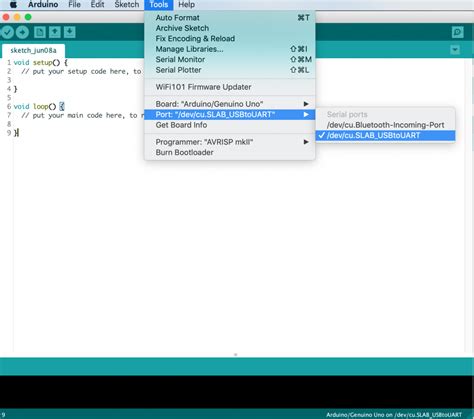Screen dimensions: 474x419
Task: Open the Apple menu
Action: [x=13, y=5]
